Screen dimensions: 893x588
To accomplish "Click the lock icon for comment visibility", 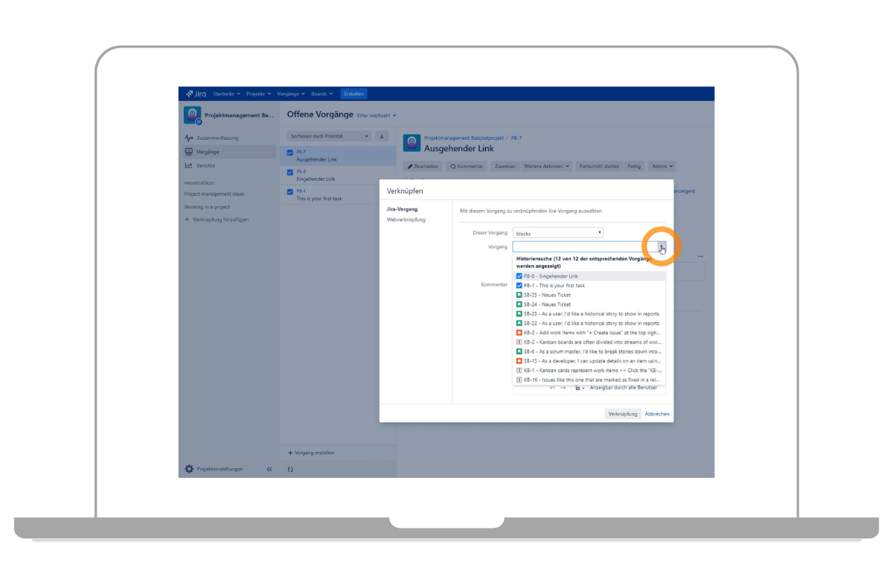I will click(x=578, y=388).
